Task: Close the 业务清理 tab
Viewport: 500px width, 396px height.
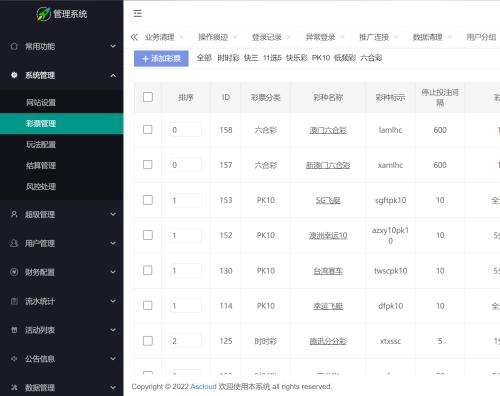Action: pyautogui.click(x=182, y=37)
